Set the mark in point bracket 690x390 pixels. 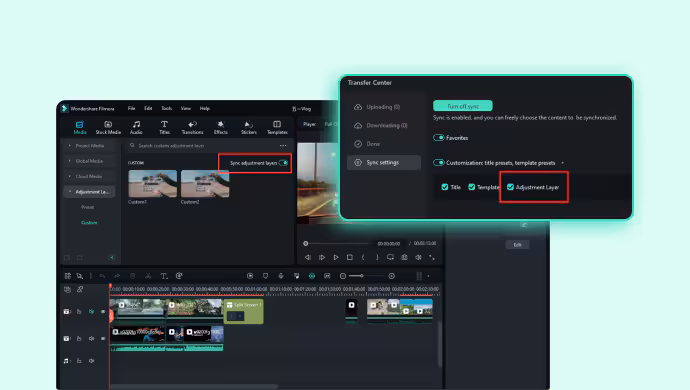(x=363, y=258)
